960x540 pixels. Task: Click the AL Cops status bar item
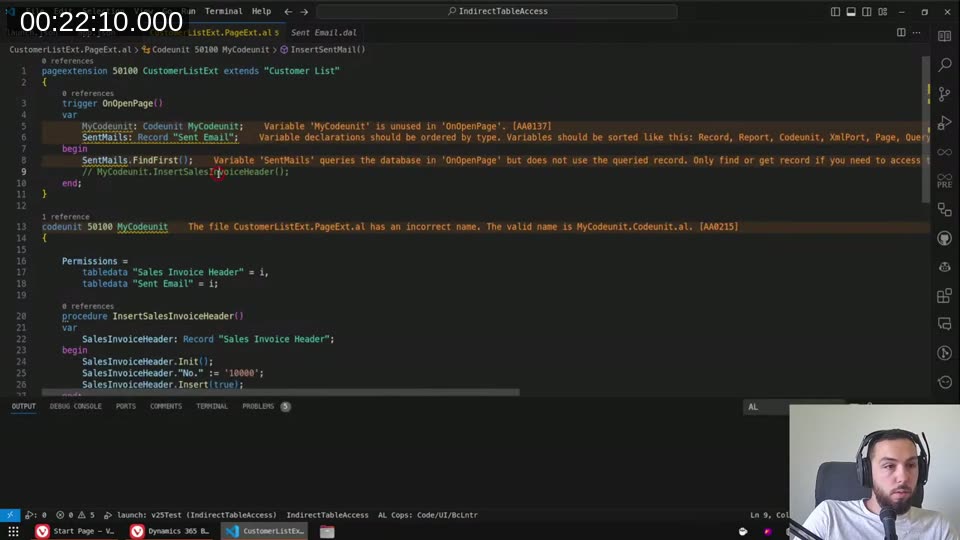click(x=428, y=515)
